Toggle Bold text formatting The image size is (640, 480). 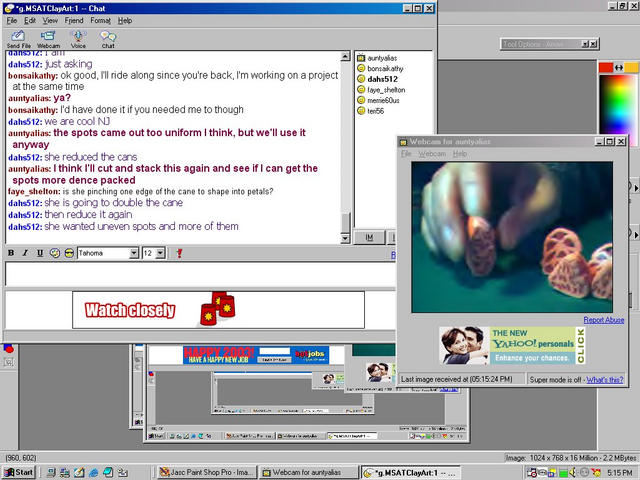click(x=11, y=253)
